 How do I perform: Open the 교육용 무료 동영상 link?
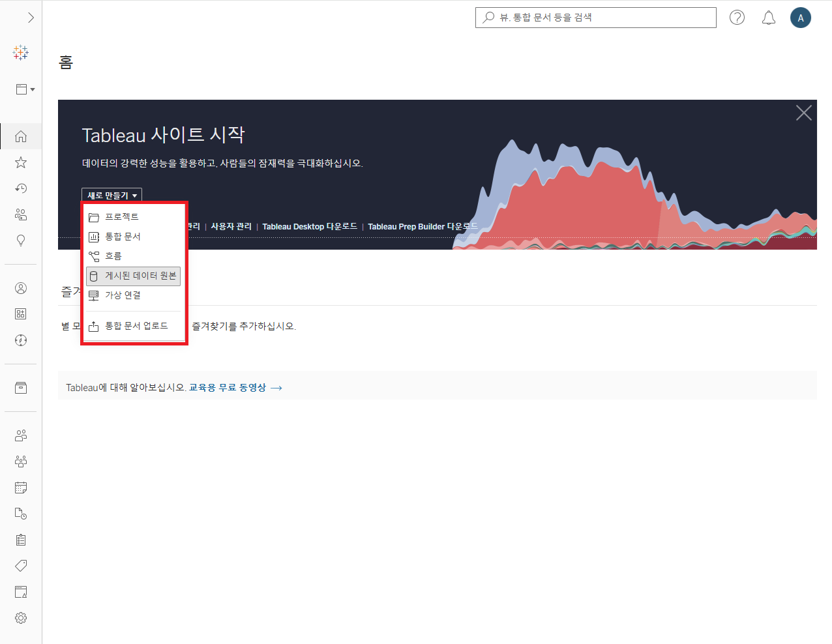click(235, 388)
